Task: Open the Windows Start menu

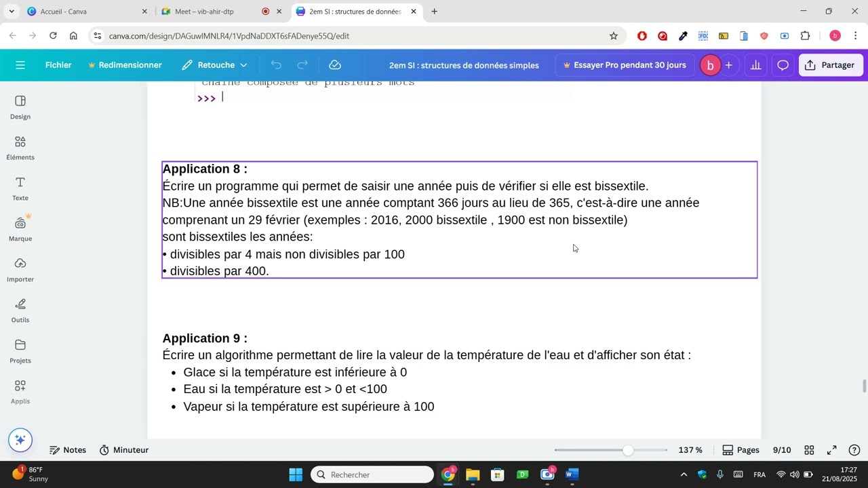Action: click(x=296, y=474)
